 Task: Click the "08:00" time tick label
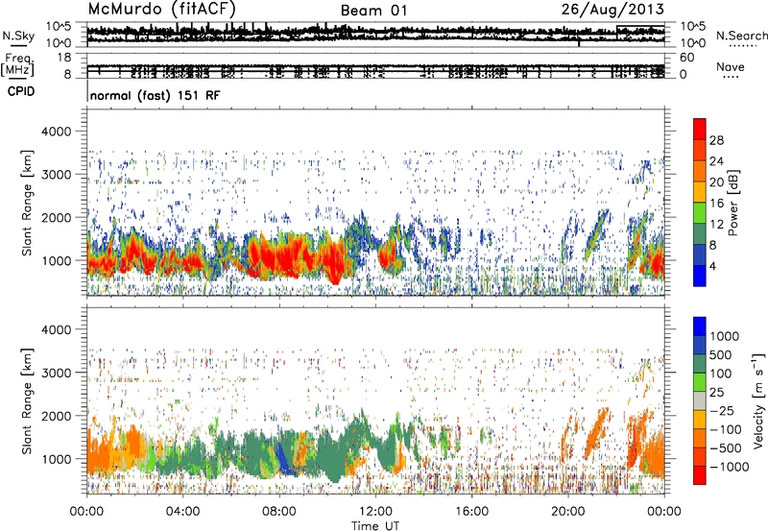(279, 512)
